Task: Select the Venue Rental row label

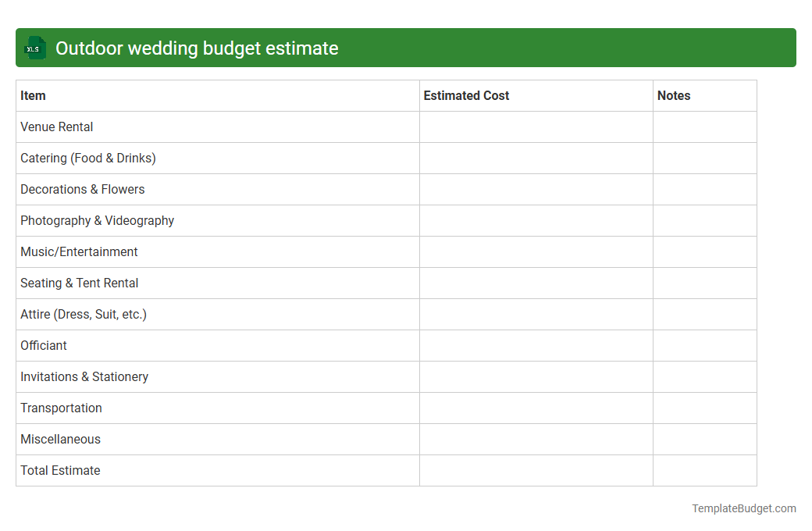Action: pyautogui.click(x=56, y=127)
